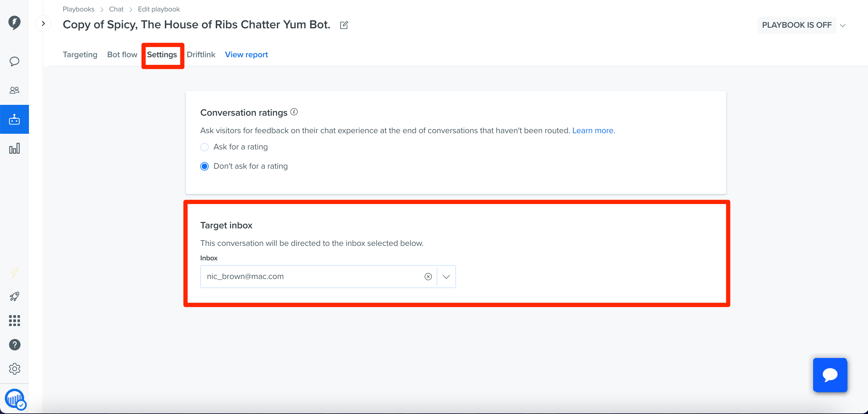Switch to the Settings tab
The image size is (868, 414).
point(162,55)
